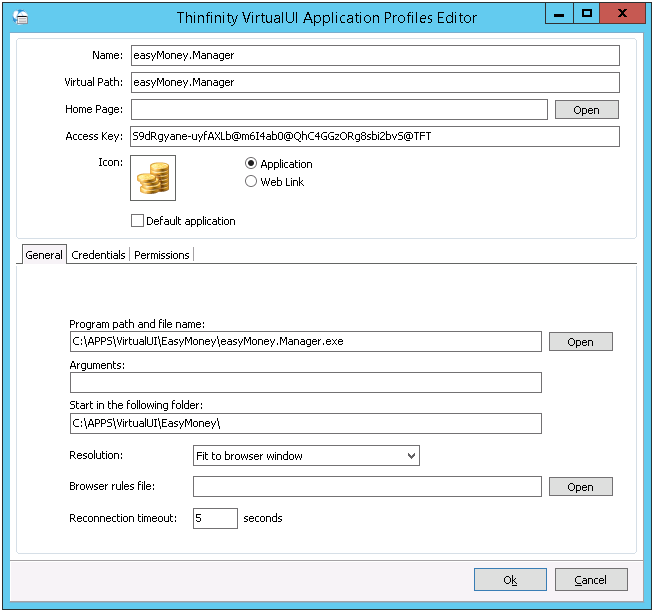Click the Arguments text field
Screen dimensions: 656x613
306,382
